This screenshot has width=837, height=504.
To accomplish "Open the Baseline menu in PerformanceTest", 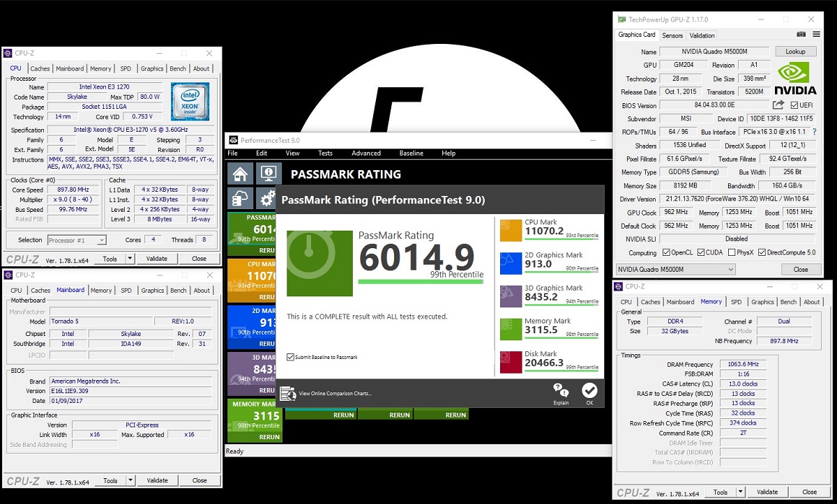I will 411,153.
